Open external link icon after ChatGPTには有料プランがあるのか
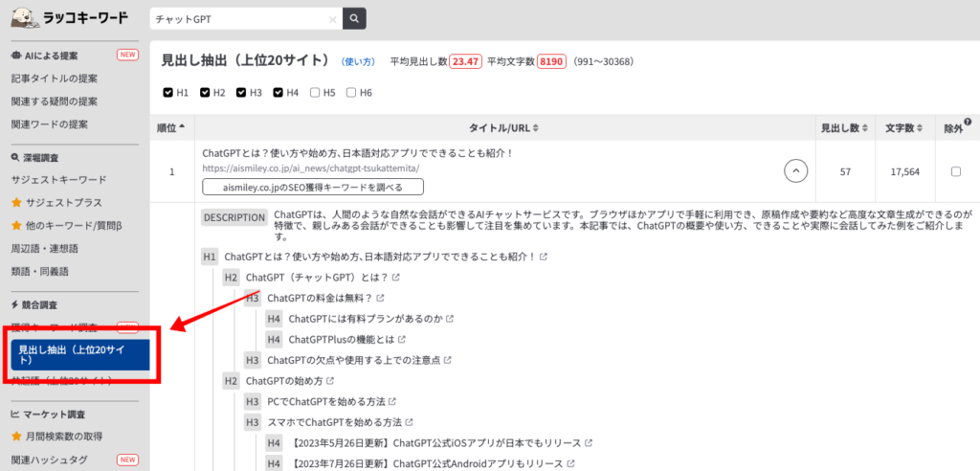Viewport: 980px width, 471px height. tap(450, 319)
